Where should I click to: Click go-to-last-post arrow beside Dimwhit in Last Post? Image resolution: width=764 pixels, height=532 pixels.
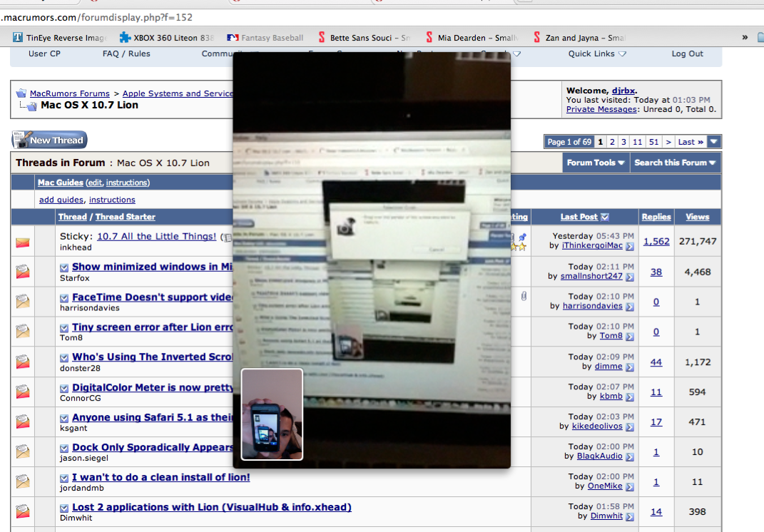tap(629, 517)
